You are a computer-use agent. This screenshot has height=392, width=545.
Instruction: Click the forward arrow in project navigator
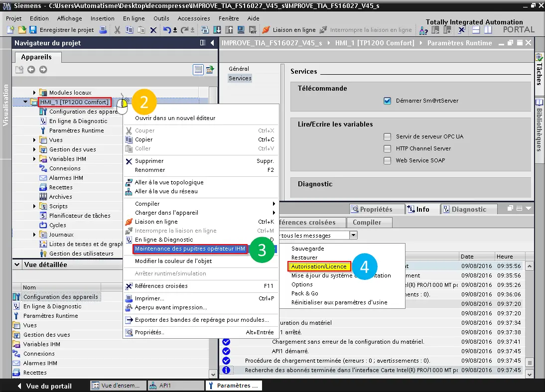tap(43, 69)
